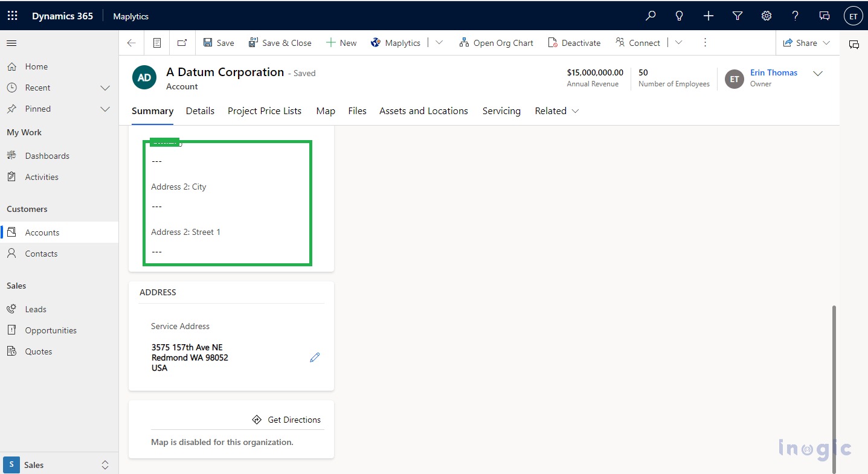Click the plus quick create icon
The height and width of the screenshot is (474, 868).
point(709,16)
